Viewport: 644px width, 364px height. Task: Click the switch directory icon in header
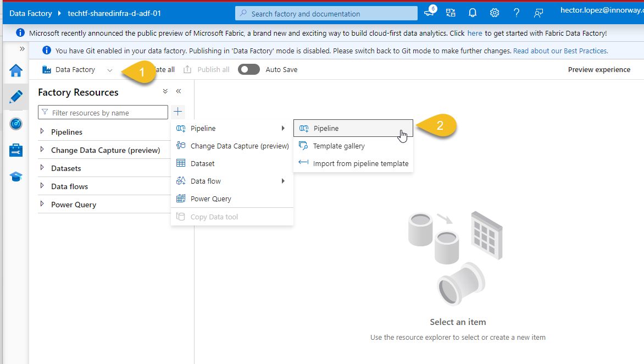[x=451, y=13]
